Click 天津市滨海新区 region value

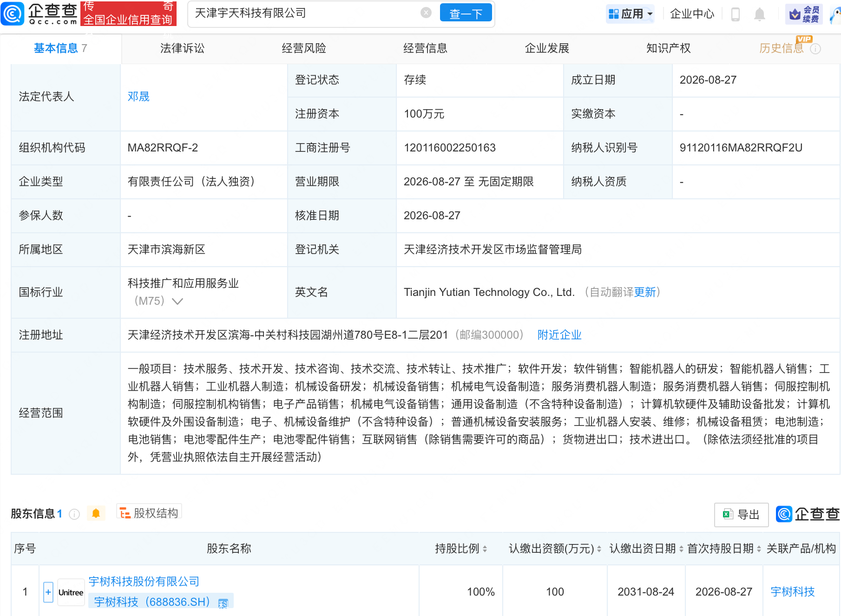[x=166, y=249]
